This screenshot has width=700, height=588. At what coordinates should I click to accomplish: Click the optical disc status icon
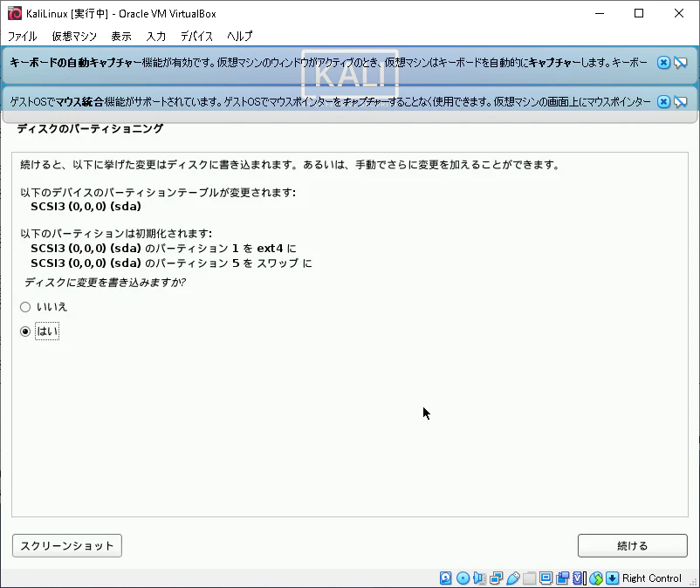click(x=463, y=578)
